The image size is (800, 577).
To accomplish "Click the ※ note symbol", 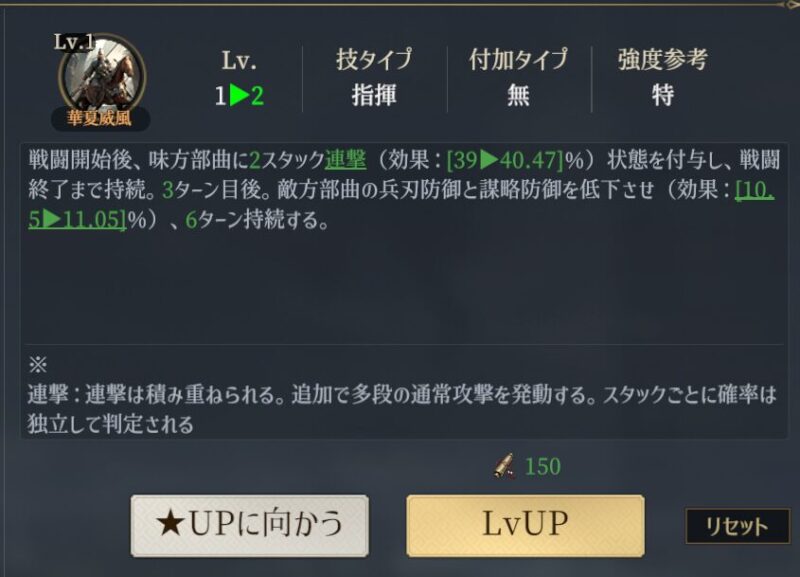I will click(x=38, y=365).
